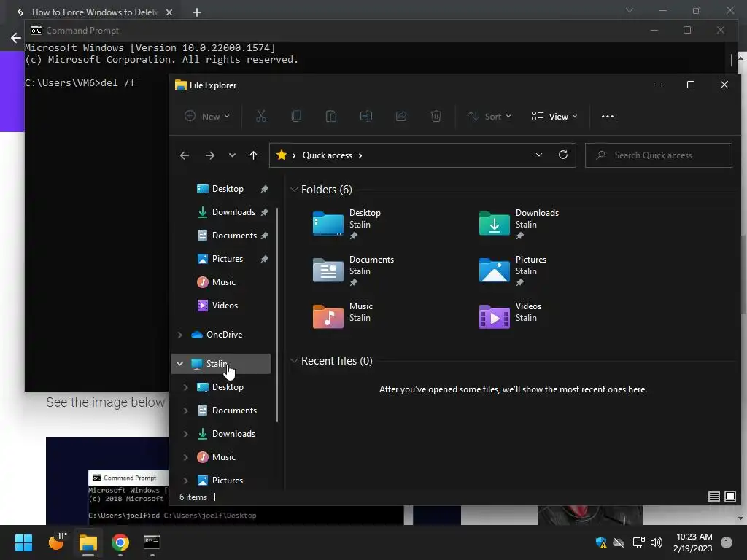Viewport: 747px width, 560px height.
Task: Click the browser back arrow
Action: click(x=16, y=38)
